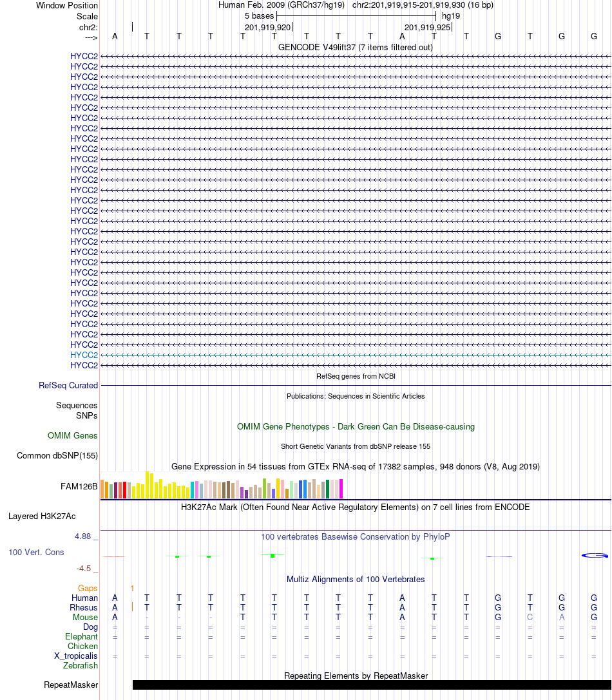Select the Chicken species label
This screenshot has width=612, height=700.
click(x=82, y=647)
